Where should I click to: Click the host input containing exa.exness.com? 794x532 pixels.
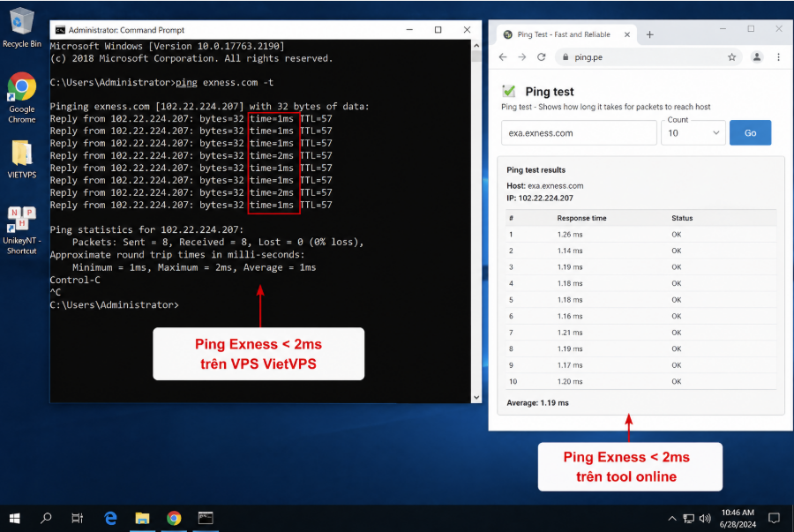click(x=579, y=133)
